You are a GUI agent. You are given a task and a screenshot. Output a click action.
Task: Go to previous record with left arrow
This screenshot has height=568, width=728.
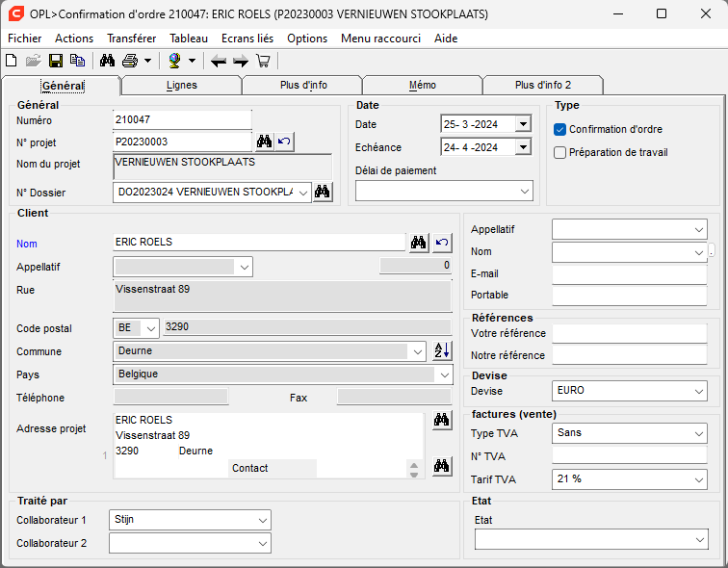219,61
